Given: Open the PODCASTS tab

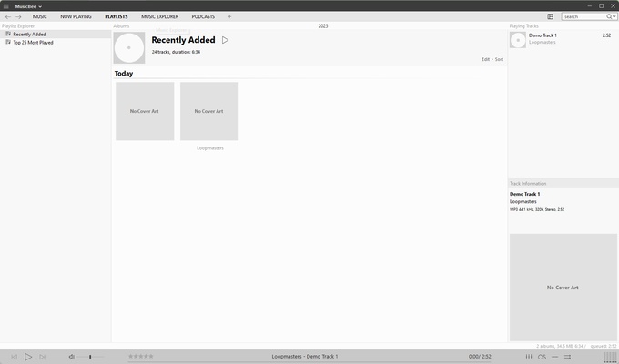Looking at the screenshot, I should 203,16.
